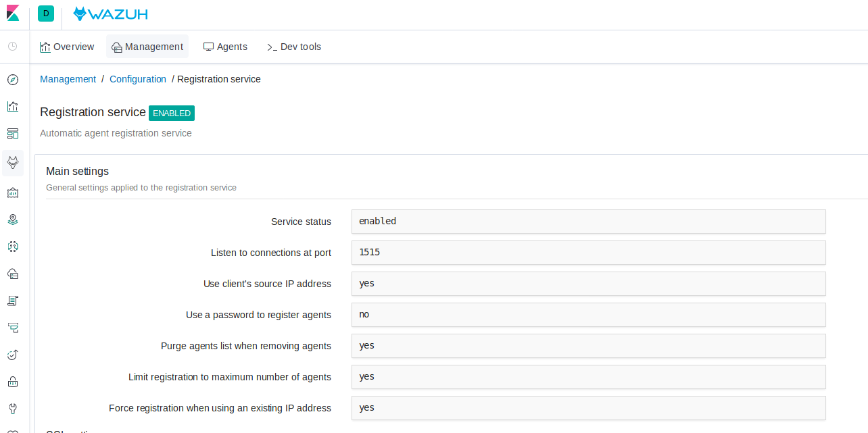The width and height of the screenshot is (868, 433).
Task: Click the Management breadcrumb link
Action: (68, 79)
